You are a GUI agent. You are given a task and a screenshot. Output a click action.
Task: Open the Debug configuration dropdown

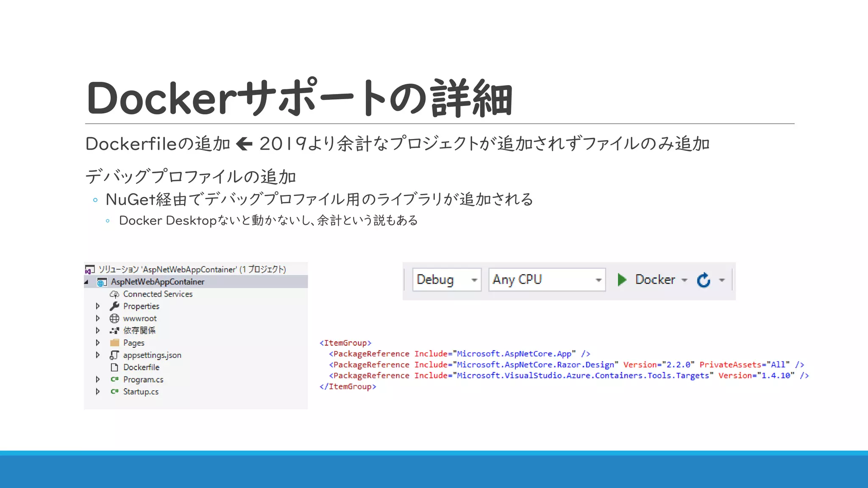pyautogui.click(x=447, y=280)
